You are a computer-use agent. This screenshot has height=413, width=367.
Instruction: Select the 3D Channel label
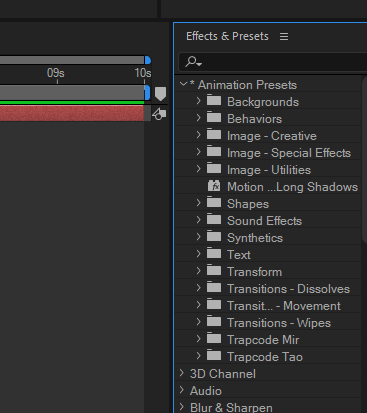(x=223, y=374)
